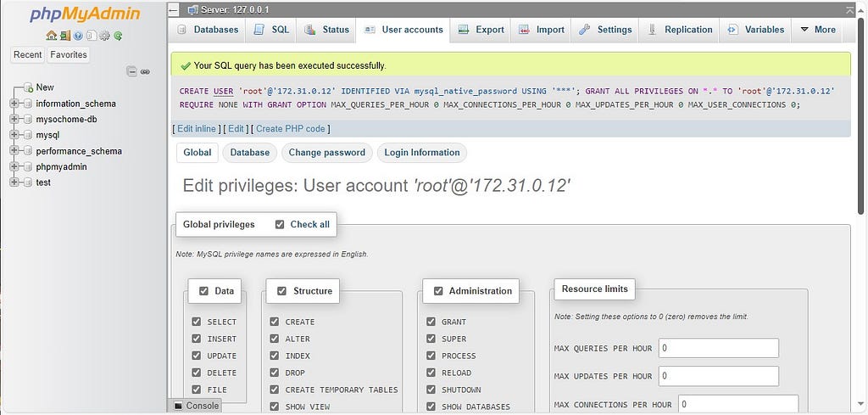868x415 pixels.
Task: Toggle the Administration group checkbox
Action: point(438,291)
